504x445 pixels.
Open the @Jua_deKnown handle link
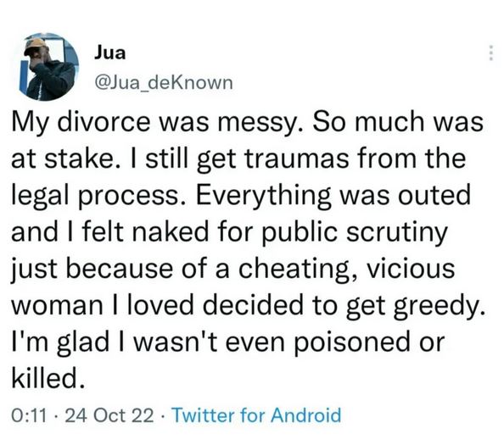pyautogui.click(x=164, y=82)
